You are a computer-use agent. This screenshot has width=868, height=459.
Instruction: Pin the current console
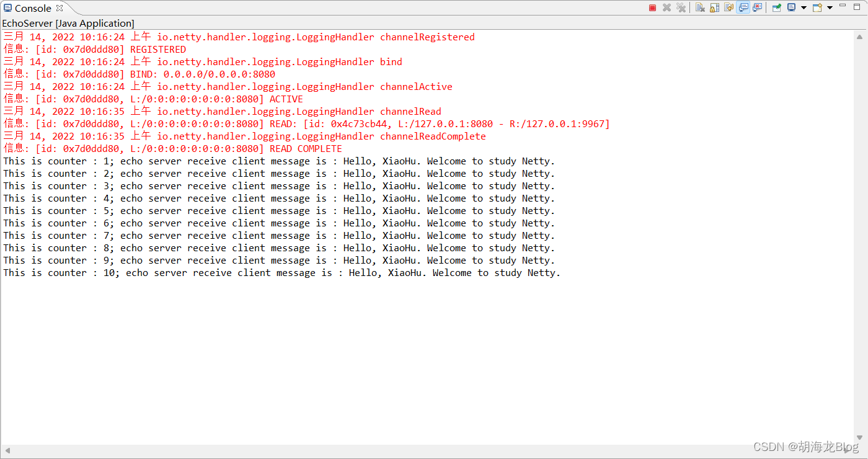point(776,7)
